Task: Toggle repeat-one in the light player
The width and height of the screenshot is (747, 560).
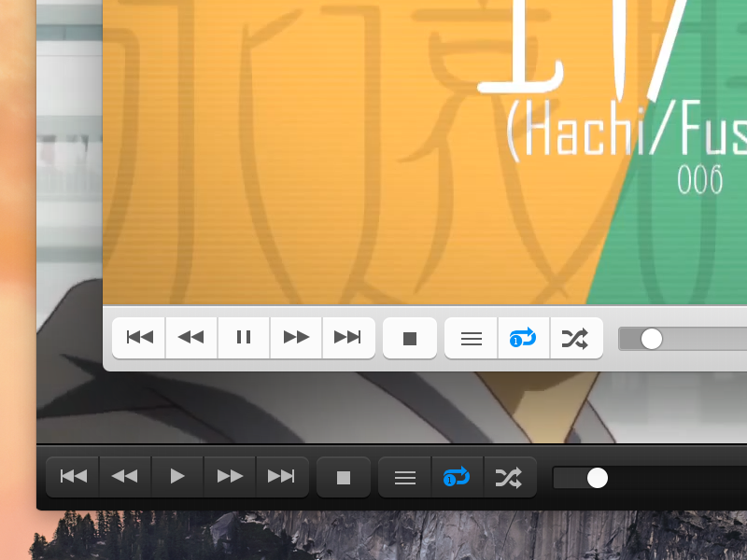Action: 524,338
